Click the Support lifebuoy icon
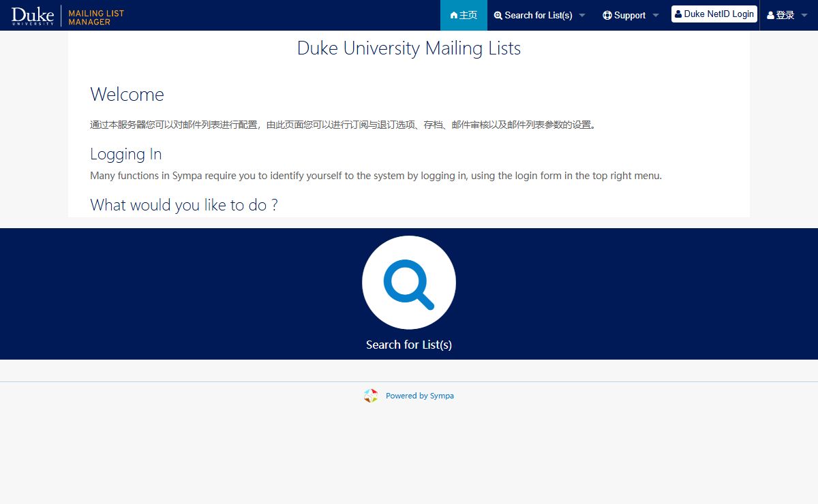The height and width of the screenshot is (504, 818). 607,15
